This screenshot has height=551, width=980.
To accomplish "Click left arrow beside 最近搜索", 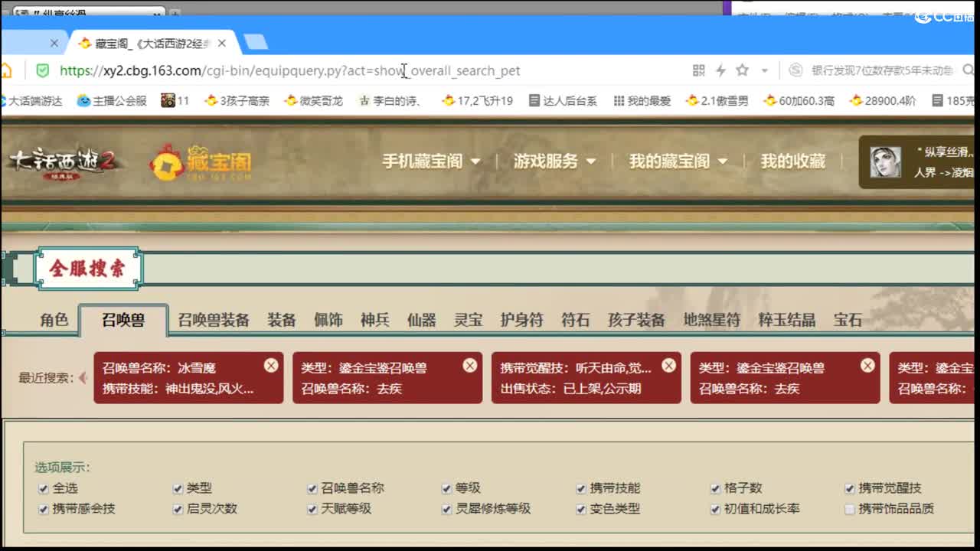I will (x=83, y=378).
